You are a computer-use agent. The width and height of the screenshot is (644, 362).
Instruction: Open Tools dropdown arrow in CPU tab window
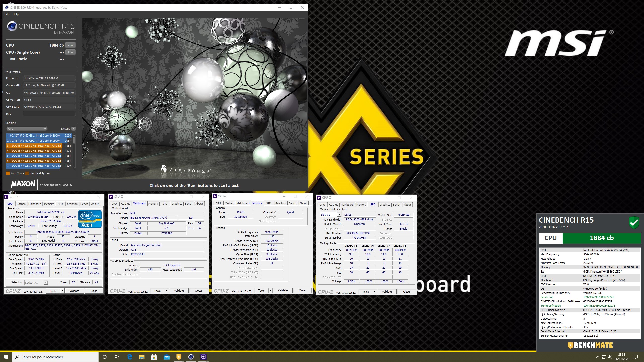click(x=62, y=291)
